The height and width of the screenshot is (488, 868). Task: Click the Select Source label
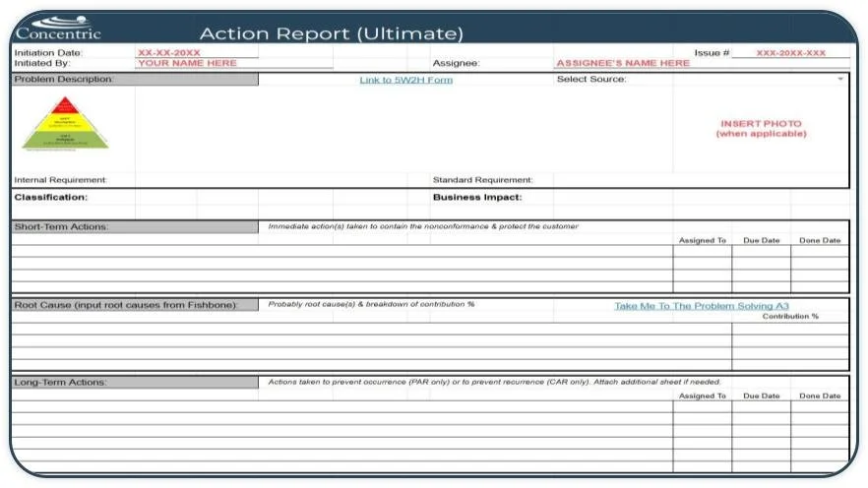tap(591, 79)
